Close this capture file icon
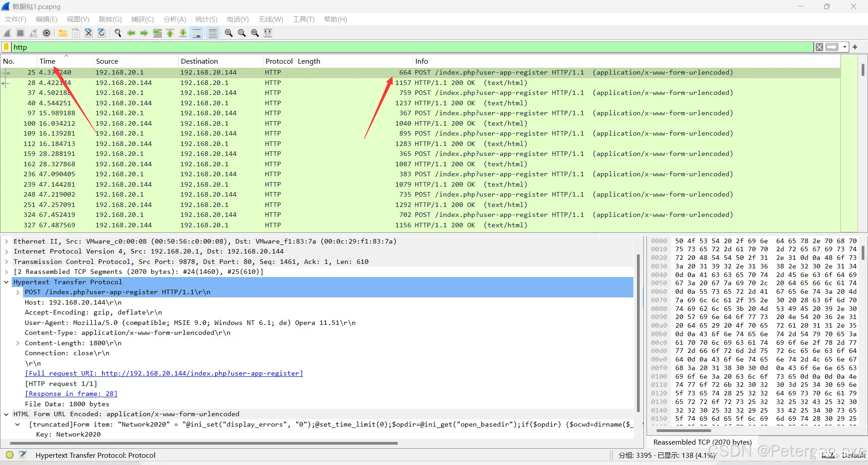This screenshot has width=868, height=465. 89,33
